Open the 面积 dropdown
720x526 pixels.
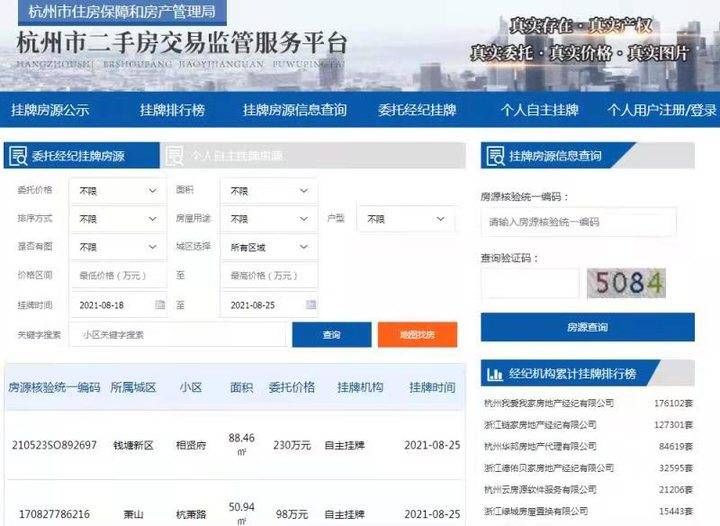(269, 191)
